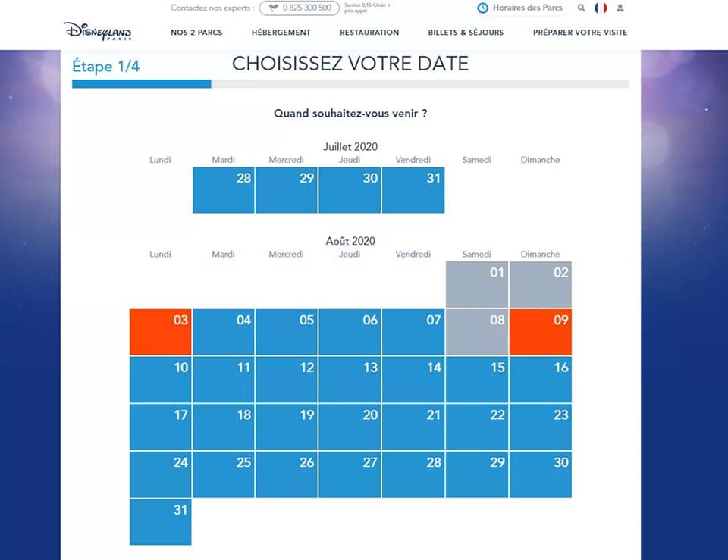
Task: Select the 31 July 2020 date tile
Action: click(413, 190)
